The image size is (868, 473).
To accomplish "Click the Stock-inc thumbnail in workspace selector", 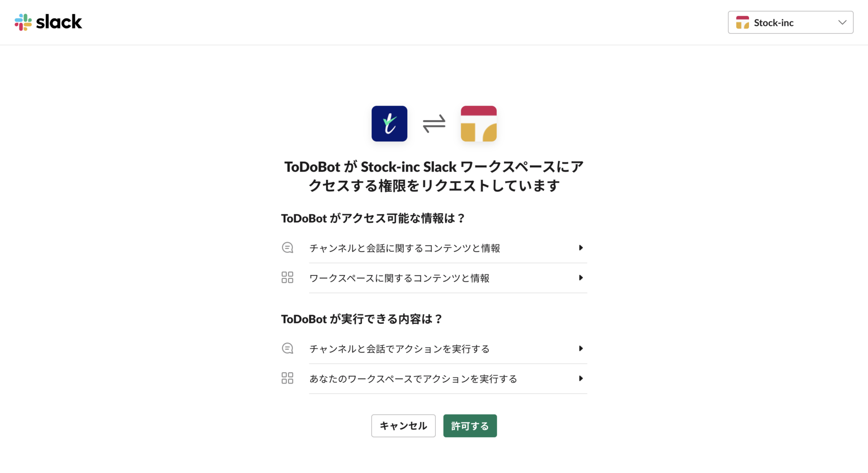I will [x=742, y=22].
